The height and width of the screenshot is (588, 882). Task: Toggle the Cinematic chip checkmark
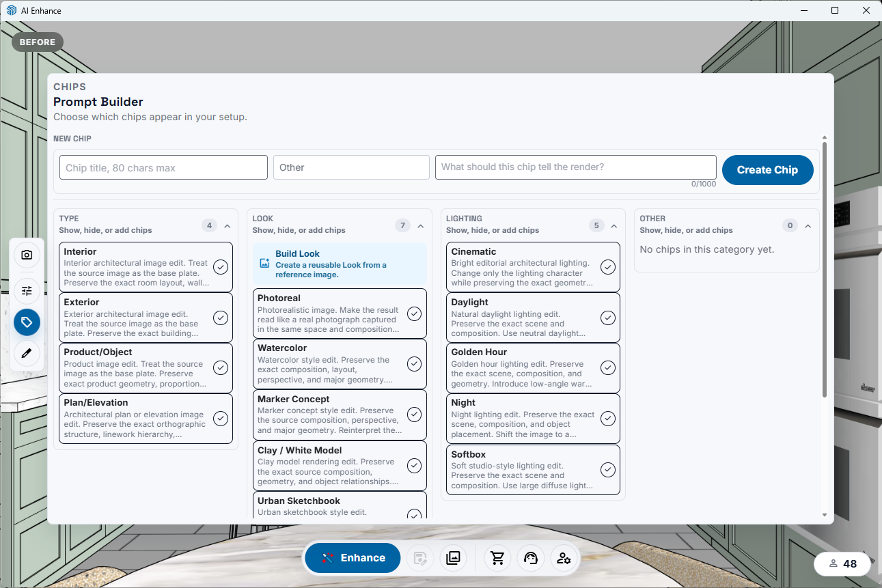(607, 267)
